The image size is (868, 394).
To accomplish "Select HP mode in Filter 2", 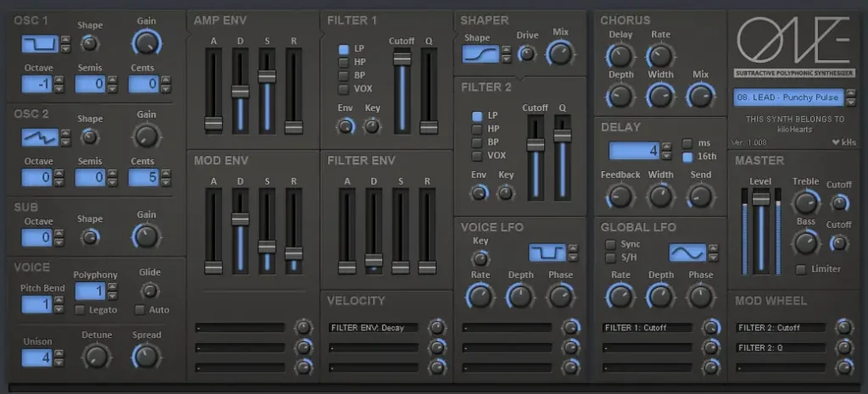I will click(476, 129).
